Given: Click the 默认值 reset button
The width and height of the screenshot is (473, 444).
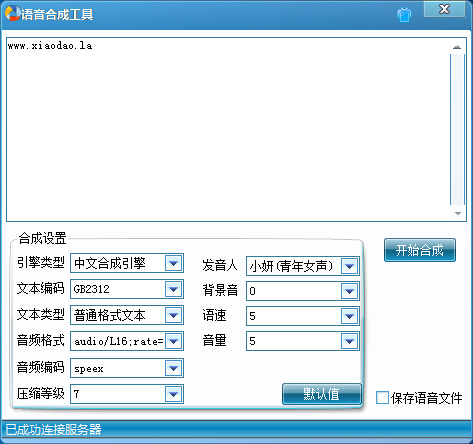Looking at the screenshot, I should point(322,394).
